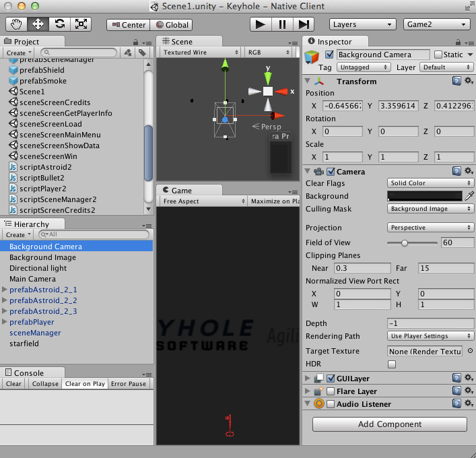Select the Scale tool
The width and height of the screenshot is (476, 458).
81,24
